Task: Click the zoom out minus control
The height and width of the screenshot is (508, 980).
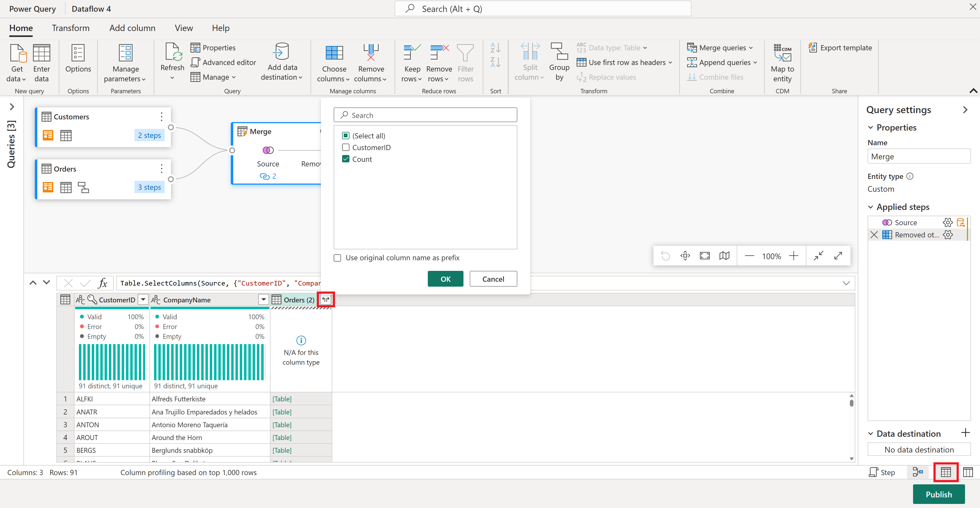Action: point(749,256)
